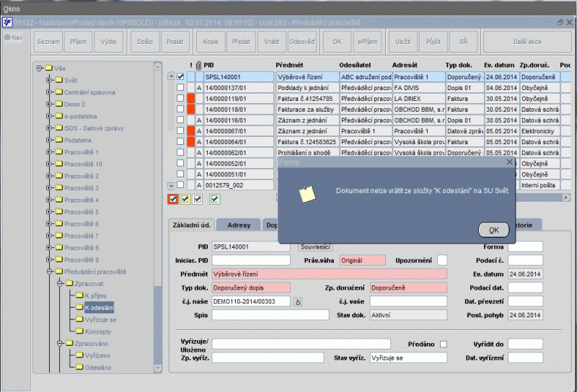Click the Další akce button
This screenshot has height=392, width=577.
pyautogui.click(x=527, y=42)
